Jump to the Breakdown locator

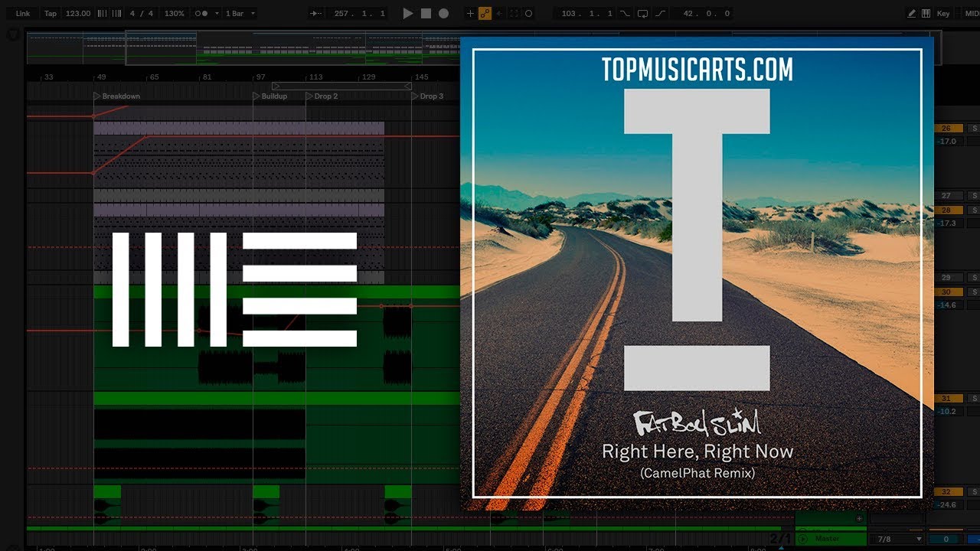(117, 96)
